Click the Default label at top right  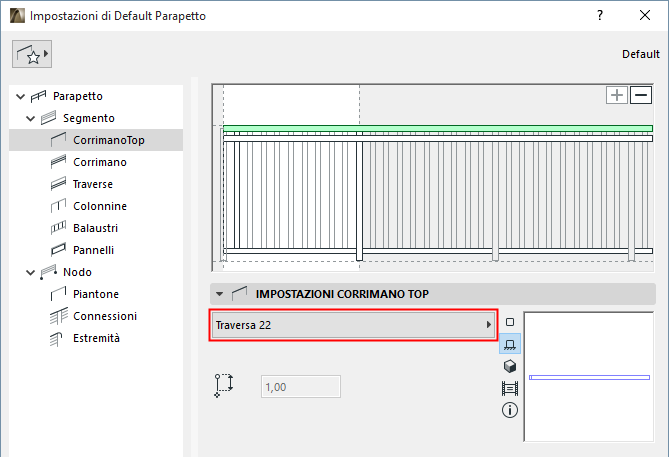pyautogui.click(x=640, y=54)
